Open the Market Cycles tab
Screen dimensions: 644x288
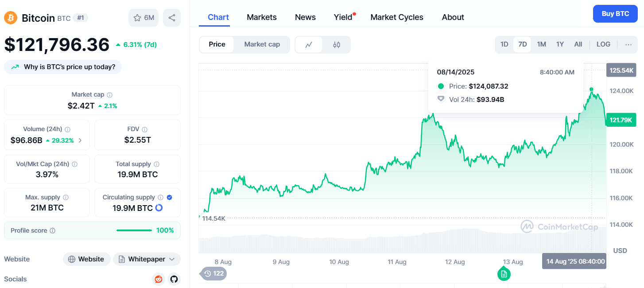coord(397,17)
